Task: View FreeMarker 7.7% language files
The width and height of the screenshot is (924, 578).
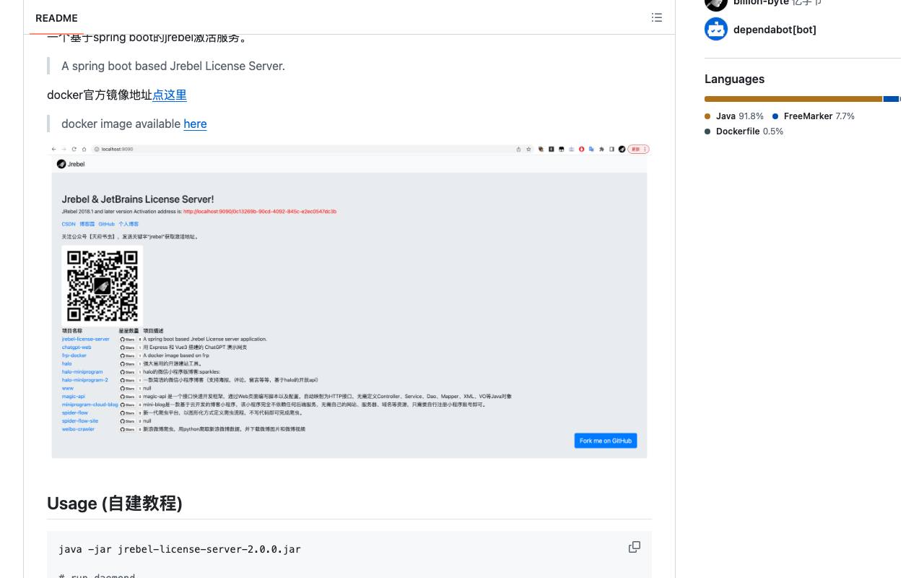Action: click(x=814, y=116)
